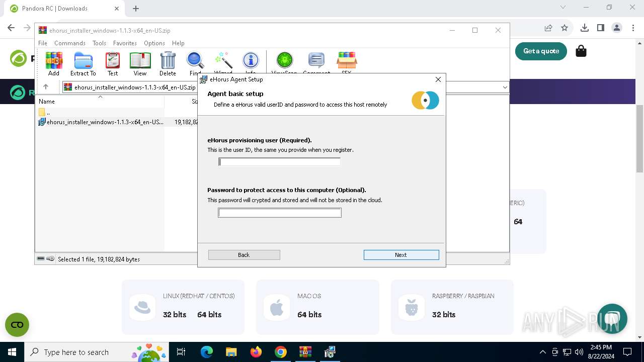Click the taskbar clock showing 2:45 PM

(601, 352)
